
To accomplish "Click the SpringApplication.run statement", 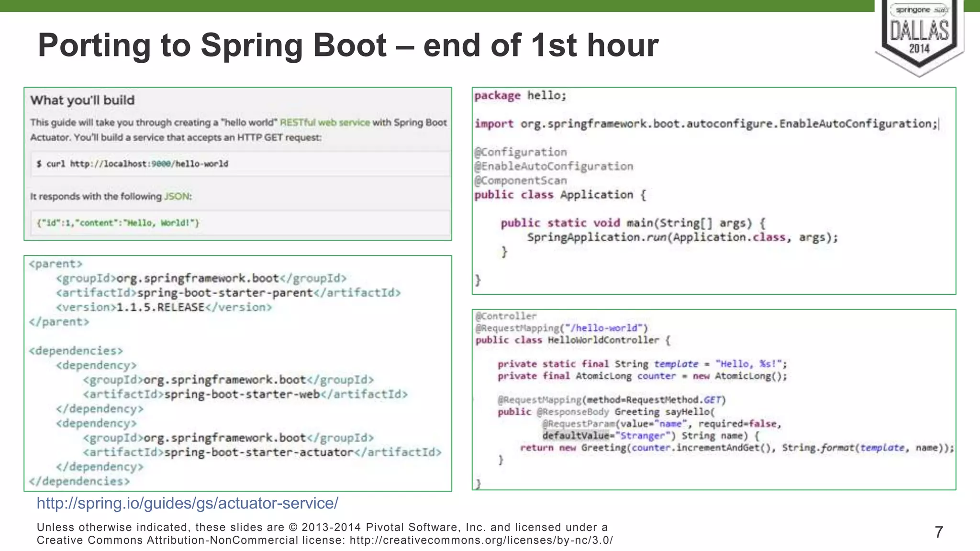I will point(683,237).
